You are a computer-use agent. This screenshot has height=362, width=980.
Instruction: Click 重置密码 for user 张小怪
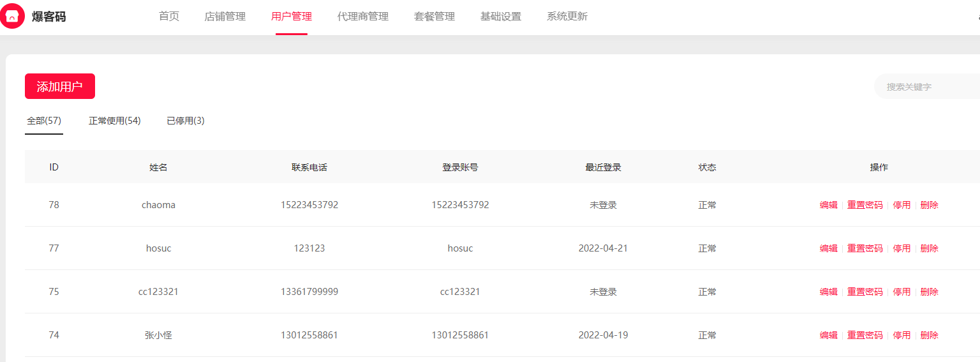tap(865, 335)
